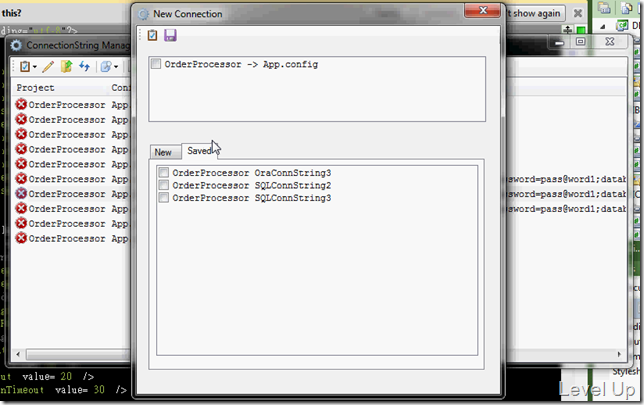The image size is (644, 405).
Task: Click the green square indicator icon
Action: pos(581,30)
